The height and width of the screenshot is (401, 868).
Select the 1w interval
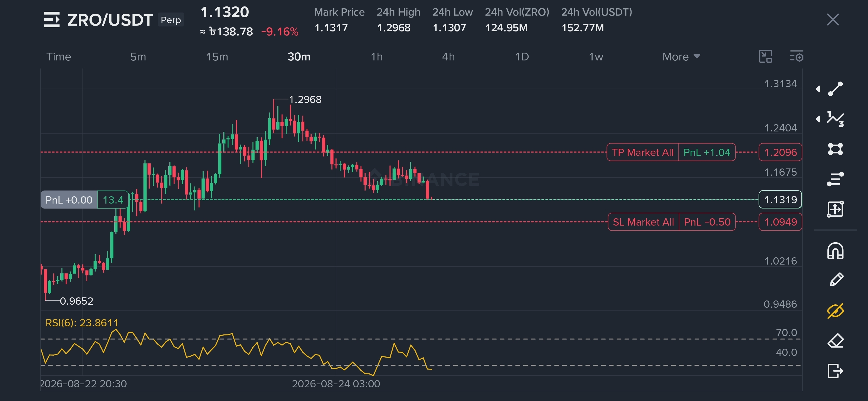pyautogui.click(x=596, y=57)
